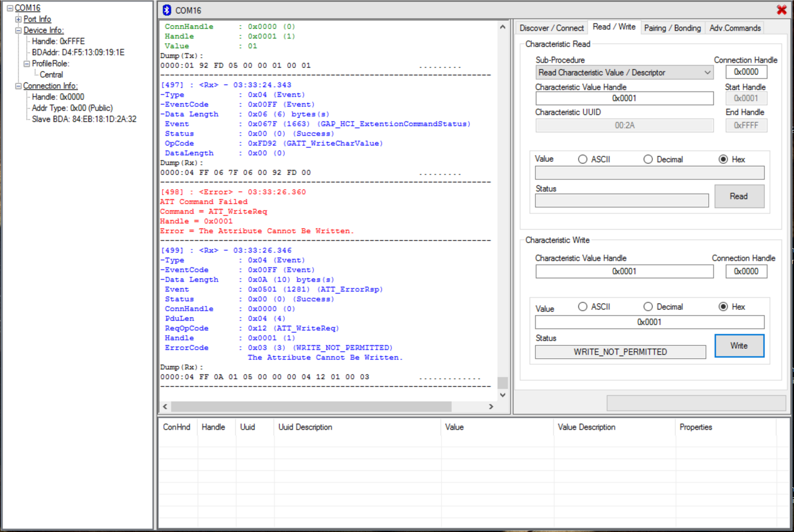Click the End Handle field 0xFFFF

746,125
